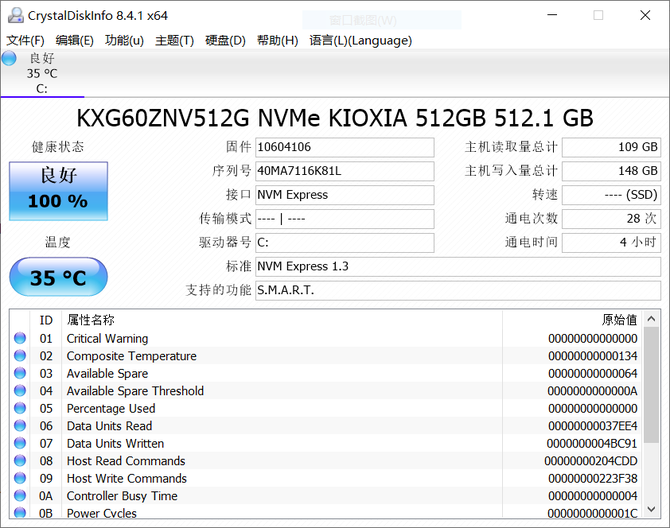Click status orb beside Critical Warning row

coord(20,339)
